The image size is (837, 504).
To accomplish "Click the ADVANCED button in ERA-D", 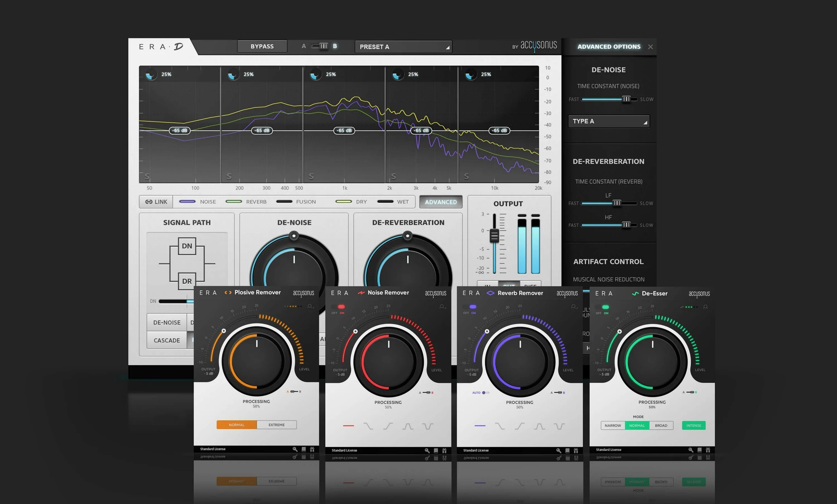I will point(441,202).
